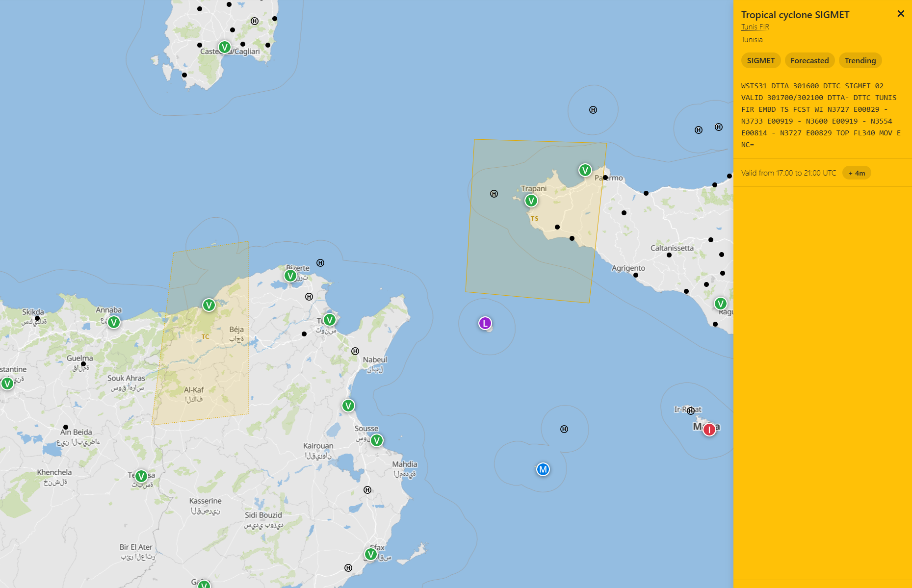Open the green V marker at Tunis
912x588 pixels.
(x=329, y=320)
